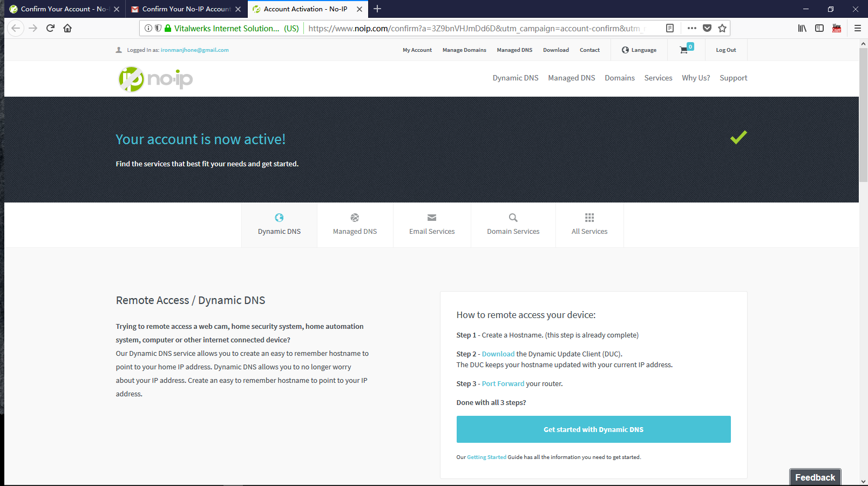
Task: Click the Dynamic DNS globe icon
Action: pyautogui.click(x=279, y=218)
